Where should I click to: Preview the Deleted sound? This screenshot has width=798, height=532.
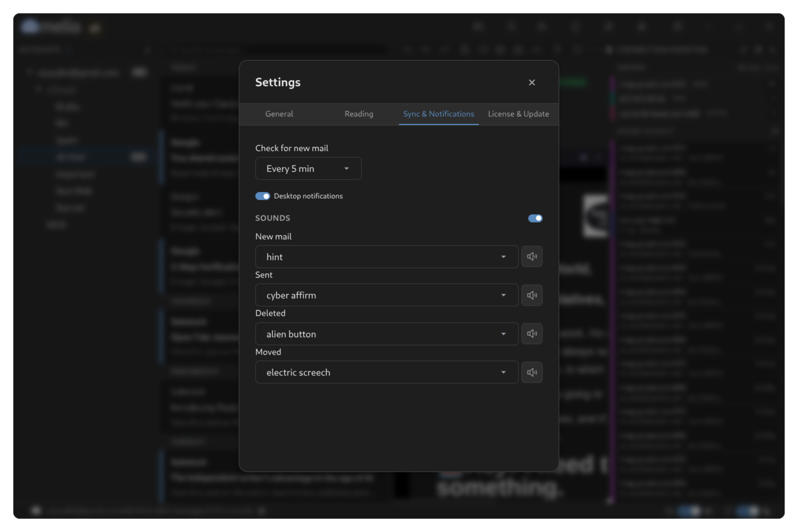532,333
